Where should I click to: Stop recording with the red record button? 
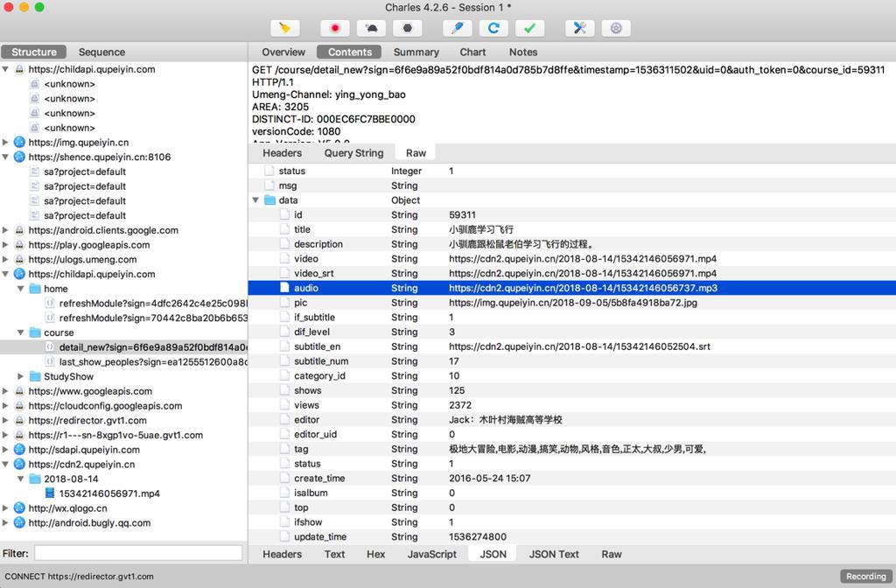pos(335,28)
